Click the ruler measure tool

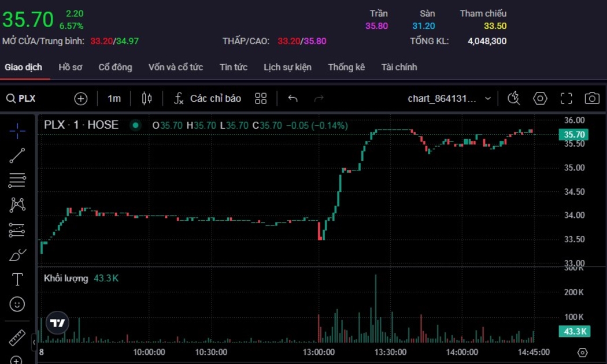[17, 337]
